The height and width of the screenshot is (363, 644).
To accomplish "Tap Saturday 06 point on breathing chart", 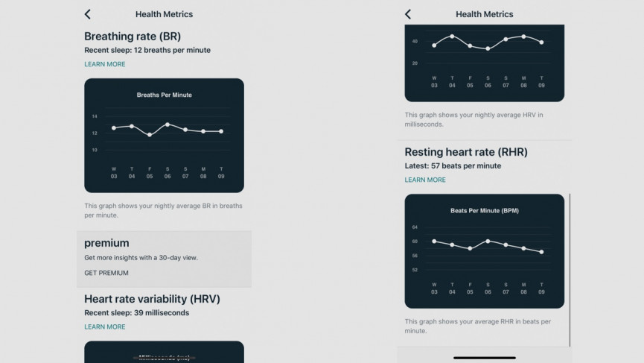I will click(x=168, y=124).
